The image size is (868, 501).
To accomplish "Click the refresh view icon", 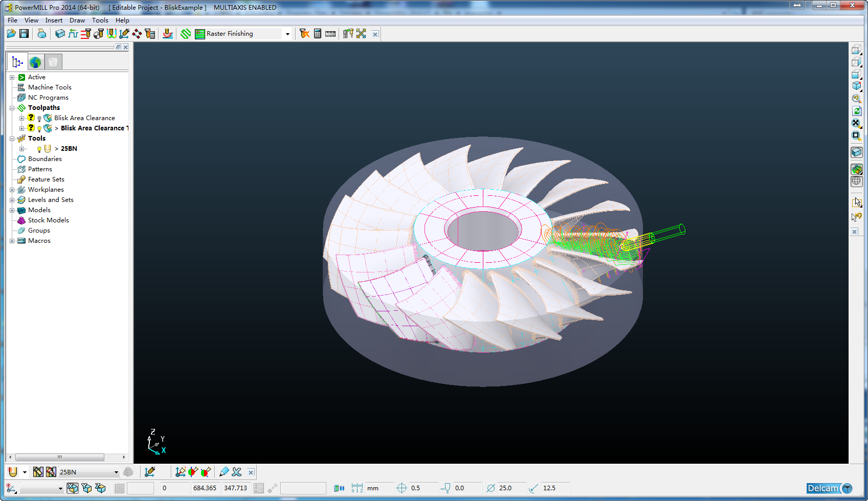I will 856,111.
